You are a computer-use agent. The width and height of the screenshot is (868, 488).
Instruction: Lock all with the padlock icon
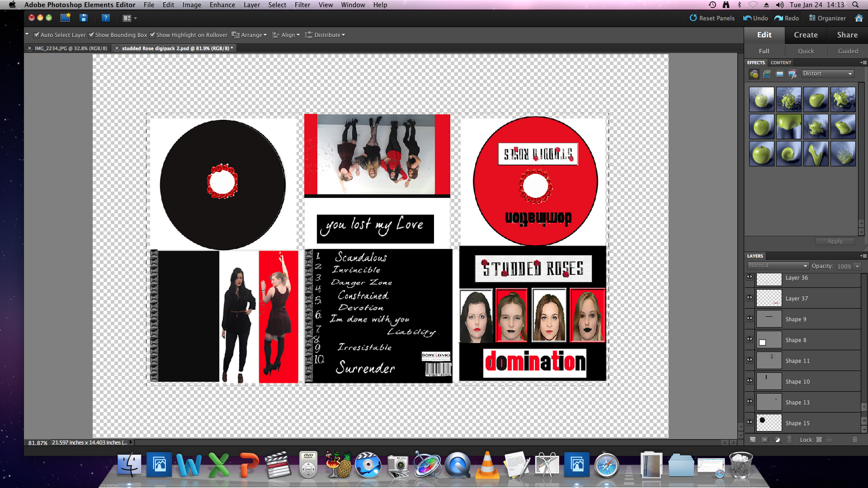click(x=829, y=440)
